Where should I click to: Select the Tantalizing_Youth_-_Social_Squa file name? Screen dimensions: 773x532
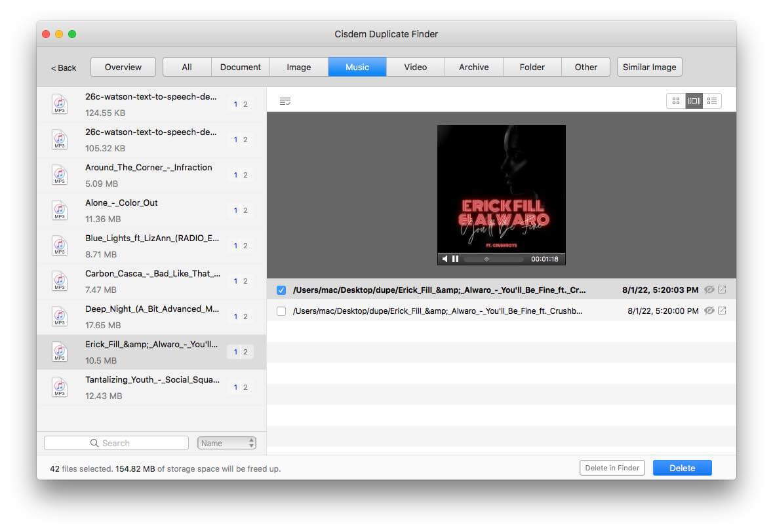tap(152, 380)
